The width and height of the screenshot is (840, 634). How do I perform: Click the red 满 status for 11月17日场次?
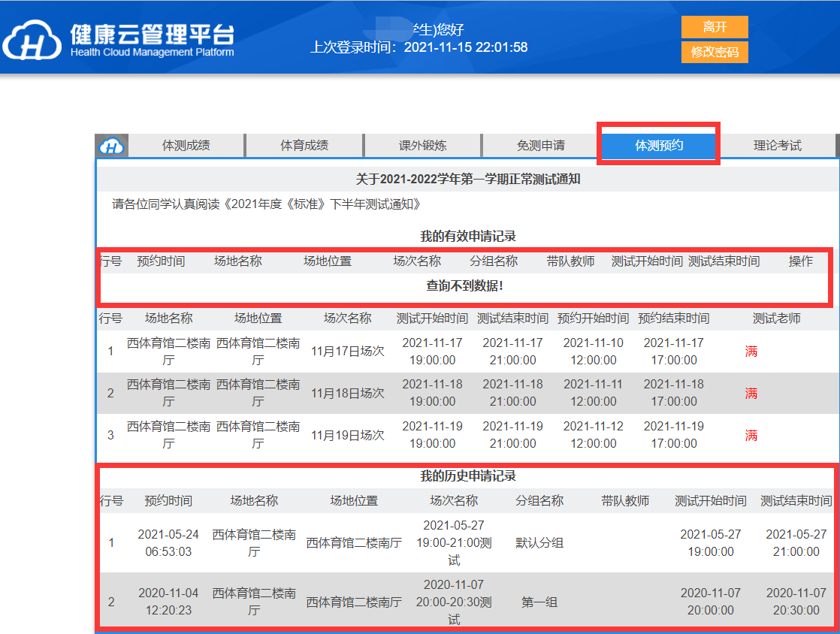click(751, 352)
